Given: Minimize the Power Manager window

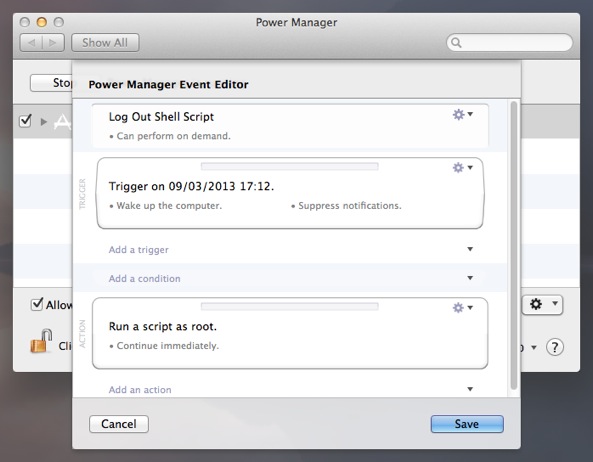Looking at the screenshot, I should 42,22.
